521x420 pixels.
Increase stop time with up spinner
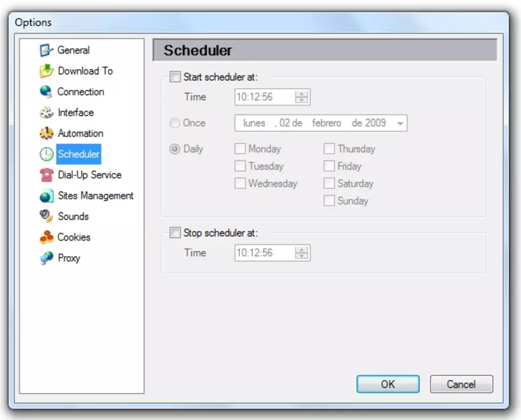301,249
